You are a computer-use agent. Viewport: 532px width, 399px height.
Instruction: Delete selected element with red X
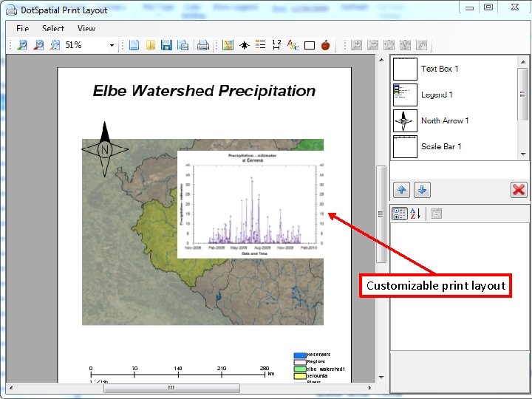[x=519, y=190]
